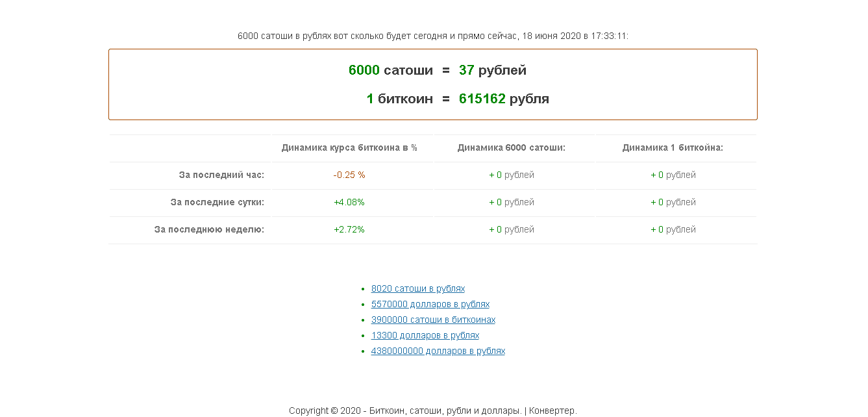Click the "Динамика 1 биткойна" column header

coord(673,148)
